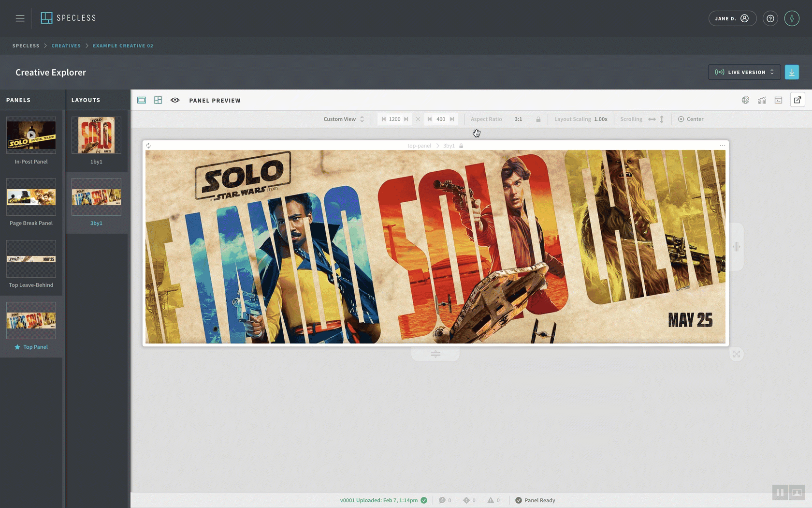Click the Panel Preview tab label
The width and height of the screenshot is (812, 508).
(215, 101)
